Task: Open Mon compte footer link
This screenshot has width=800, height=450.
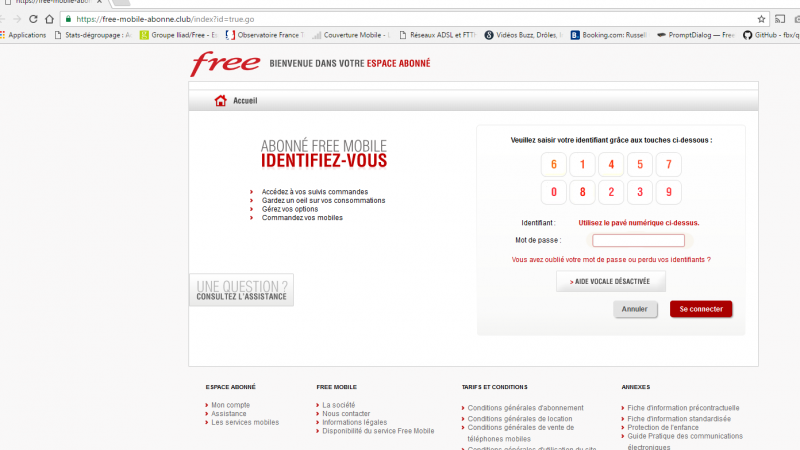Action: tap(231, 405)
